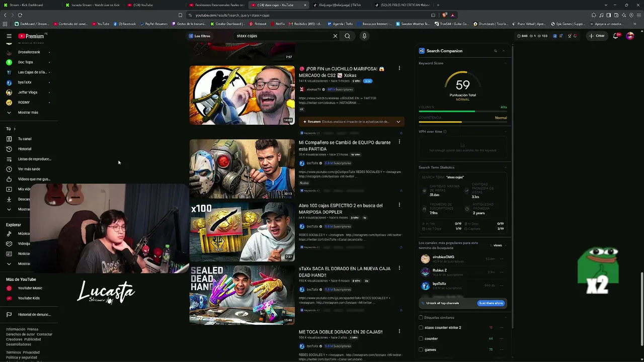Image resolution: width=644 pixels, height=362 pixels.
Task: Collapse the Search Companion panel
Action: [504, 51]
